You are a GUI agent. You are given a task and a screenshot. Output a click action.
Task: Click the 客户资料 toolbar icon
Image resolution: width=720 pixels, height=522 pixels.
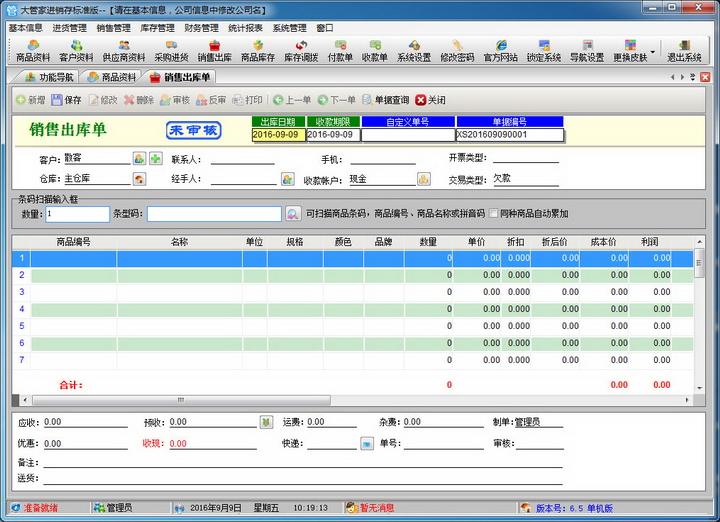[75, 51]
